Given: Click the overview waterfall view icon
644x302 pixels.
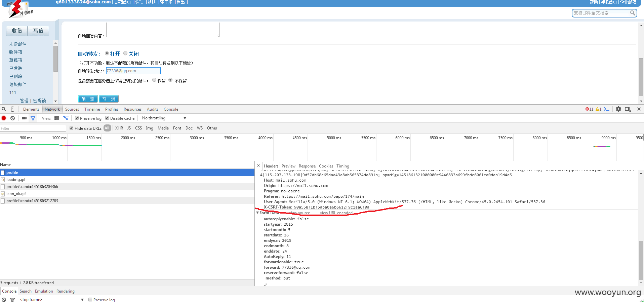Looking at the screenshot, I should (66, 118).
